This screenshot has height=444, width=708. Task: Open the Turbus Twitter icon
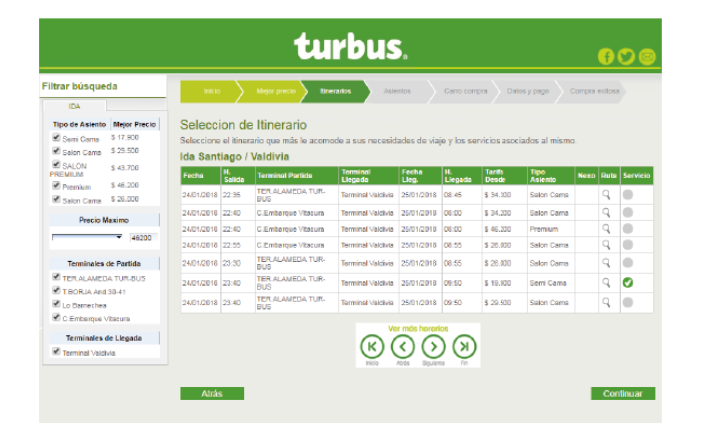[x=626, y=56]
